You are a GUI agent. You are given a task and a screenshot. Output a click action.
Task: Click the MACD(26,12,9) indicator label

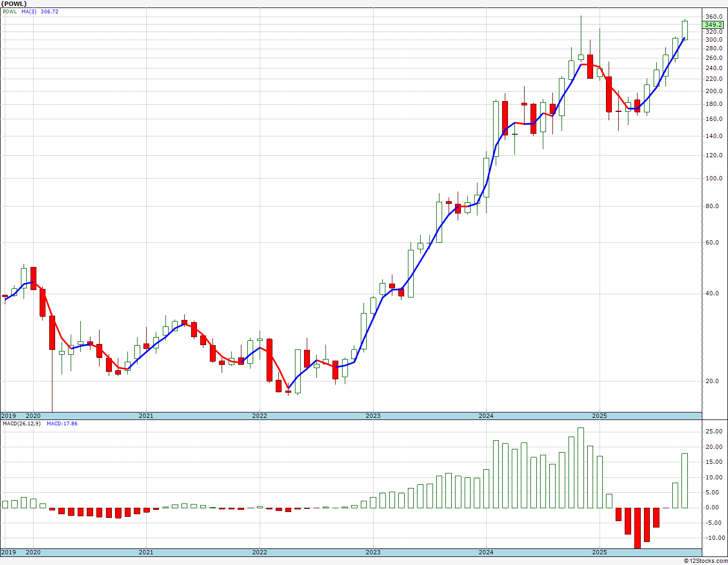[20, 424]
